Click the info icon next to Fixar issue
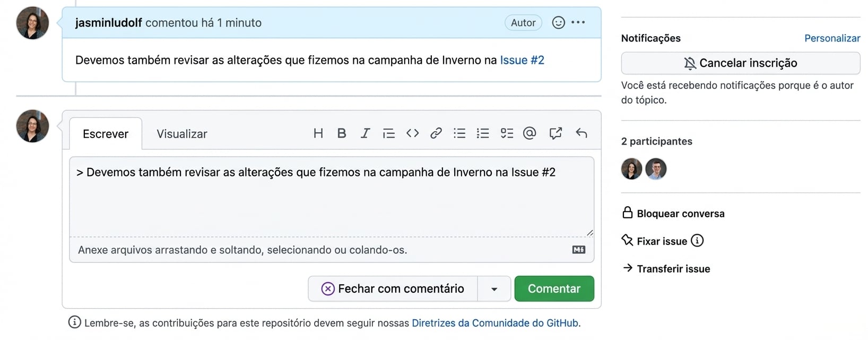Screen dimensions: 868x340 (697, 241)
